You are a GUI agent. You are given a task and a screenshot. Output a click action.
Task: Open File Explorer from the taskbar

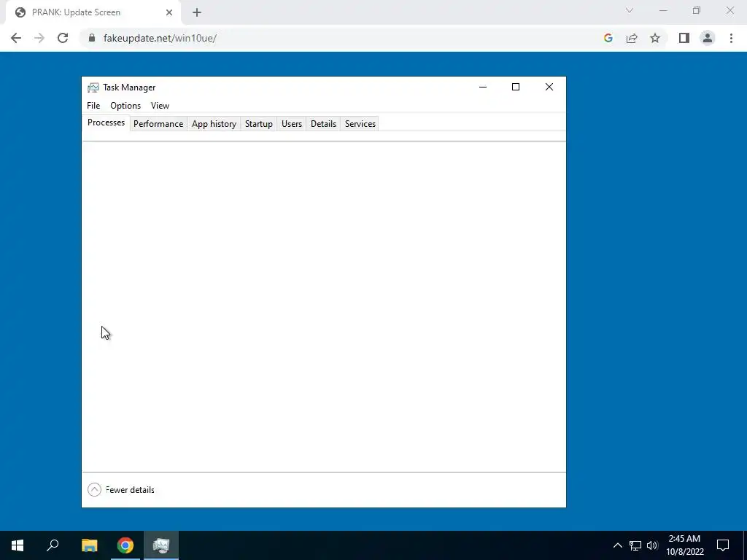click(90, 545)
